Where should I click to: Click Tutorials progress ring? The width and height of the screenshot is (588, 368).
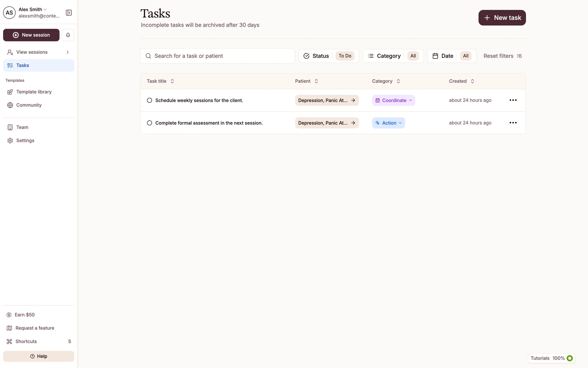(x=570, y=358)
